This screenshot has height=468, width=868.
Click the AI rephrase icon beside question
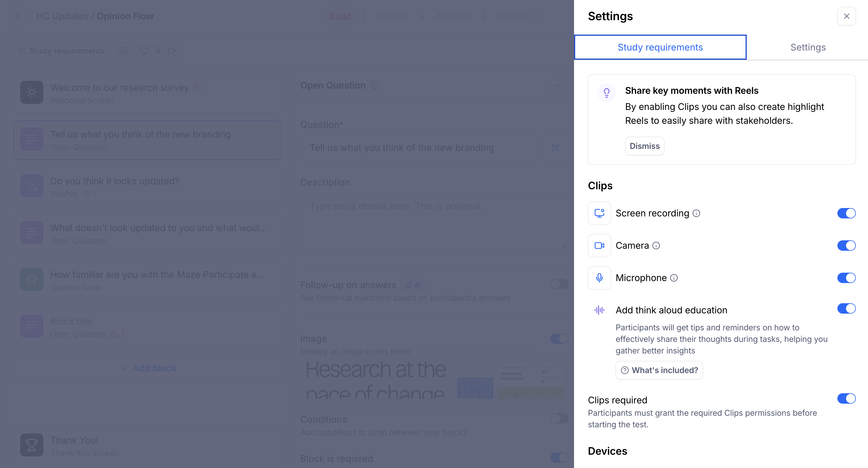tap(555, 148)
